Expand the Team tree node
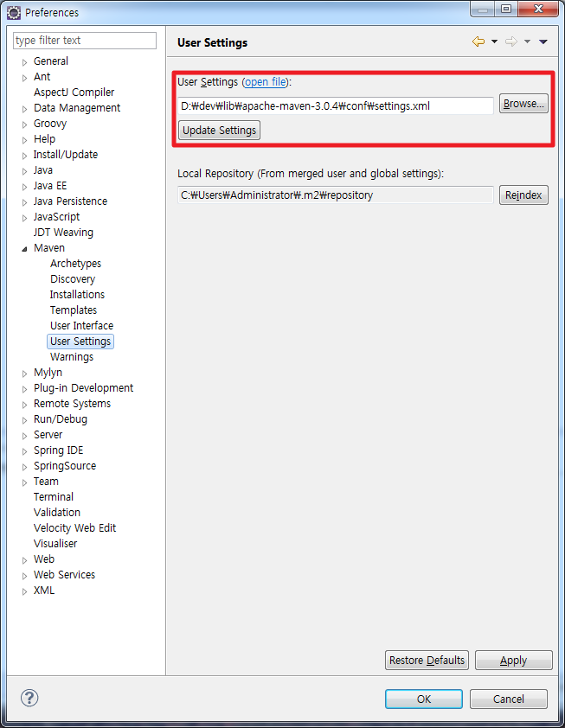 tap(24, 482)
